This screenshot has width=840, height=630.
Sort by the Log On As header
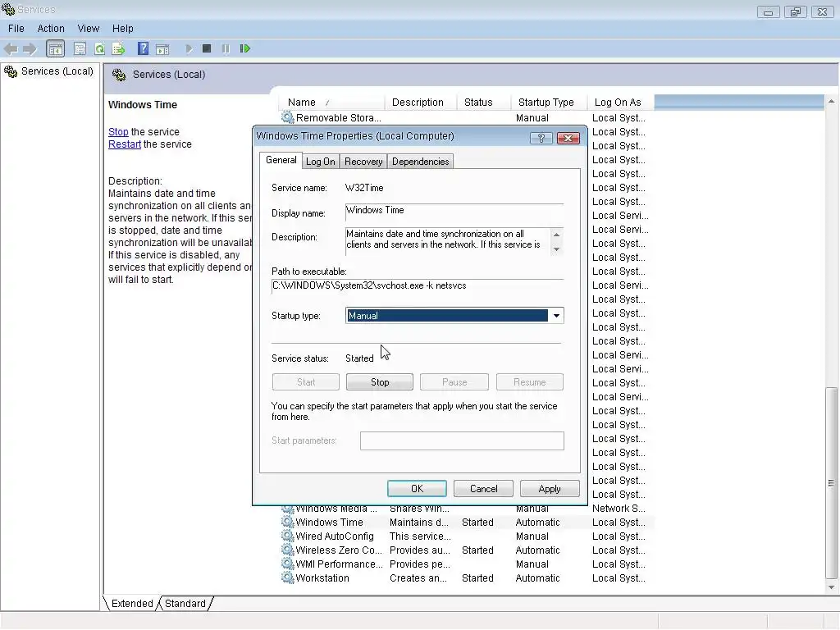pyautogui.click(x=621, y=103)
